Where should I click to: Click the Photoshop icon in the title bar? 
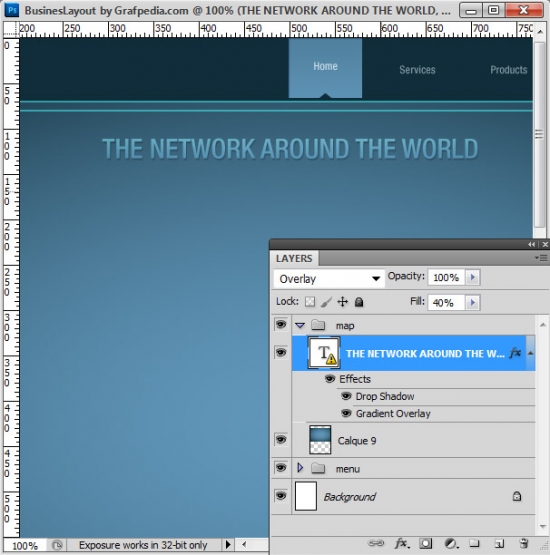[x=12, y=10]
